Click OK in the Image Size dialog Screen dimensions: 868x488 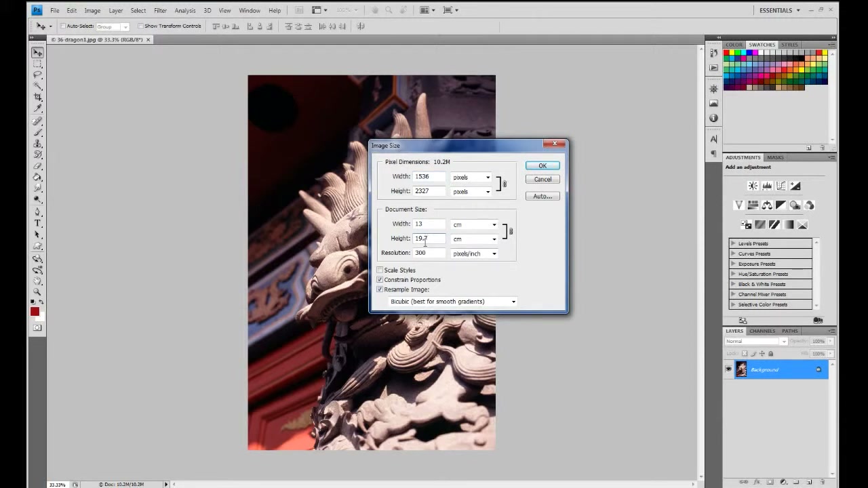tap(542, 165)
